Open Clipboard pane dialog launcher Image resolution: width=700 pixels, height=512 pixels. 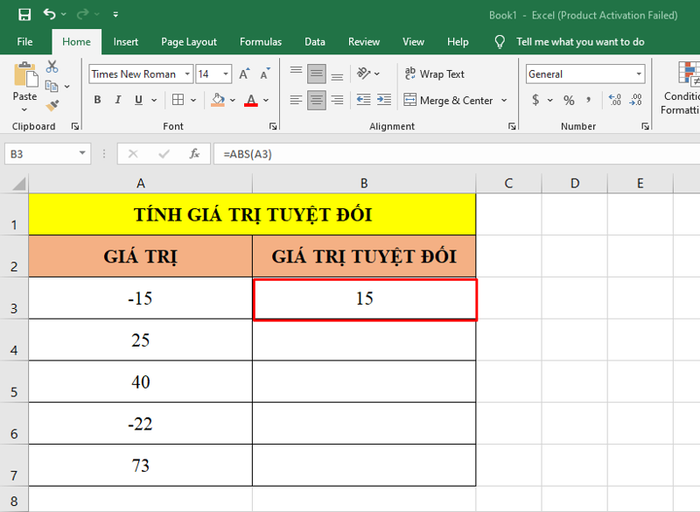point(75,127)
